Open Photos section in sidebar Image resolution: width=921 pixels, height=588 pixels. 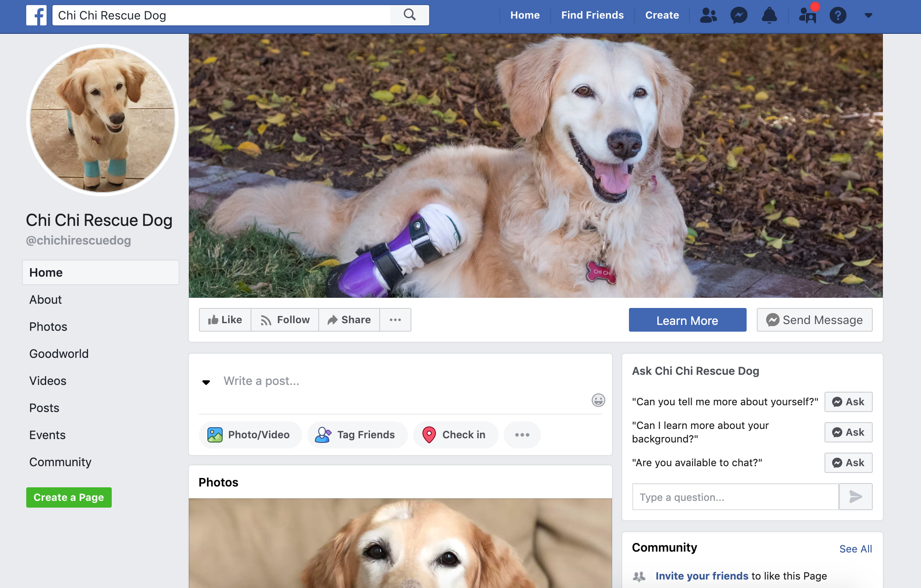[x=48, y=327]
